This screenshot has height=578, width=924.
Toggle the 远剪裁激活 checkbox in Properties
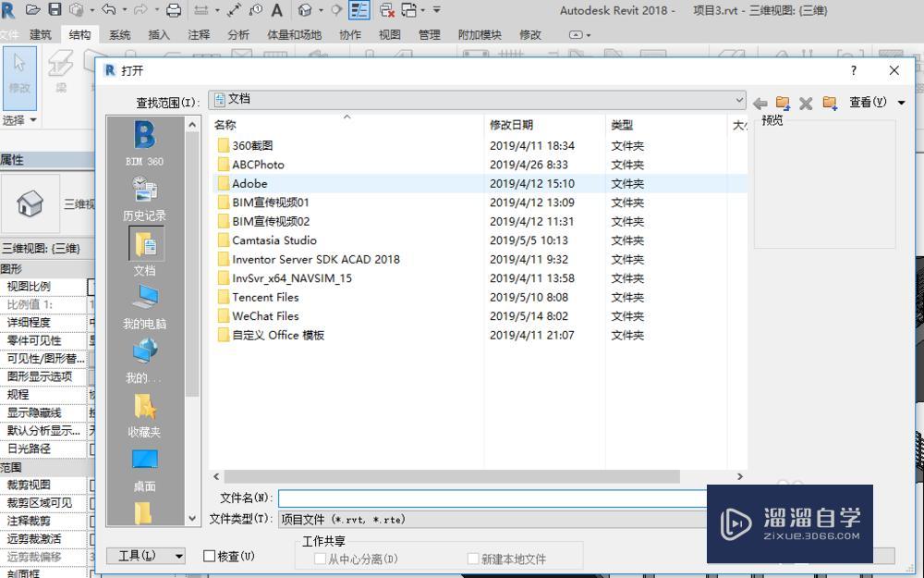tap(91, 539)
